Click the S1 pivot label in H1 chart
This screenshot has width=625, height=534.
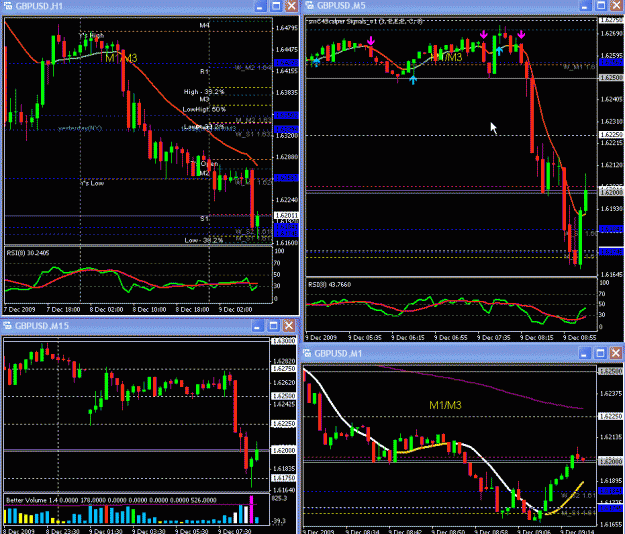pos(204,219)
